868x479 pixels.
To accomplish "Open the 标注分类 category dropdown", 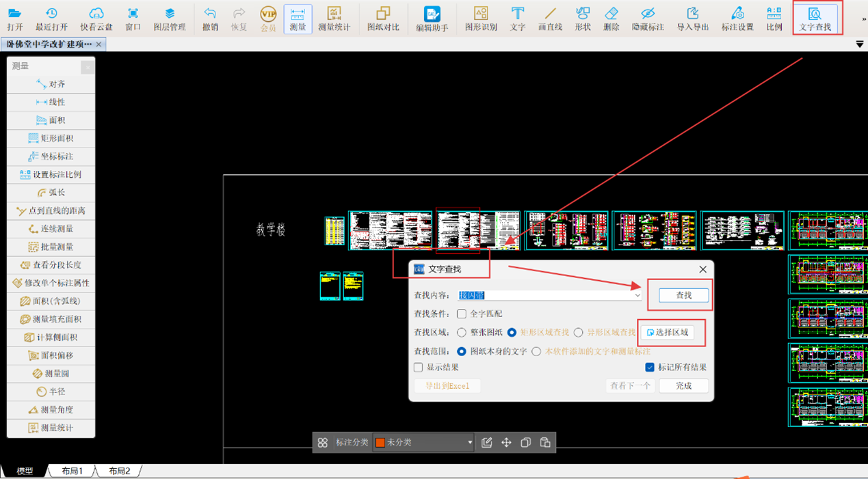I will 469,443.
